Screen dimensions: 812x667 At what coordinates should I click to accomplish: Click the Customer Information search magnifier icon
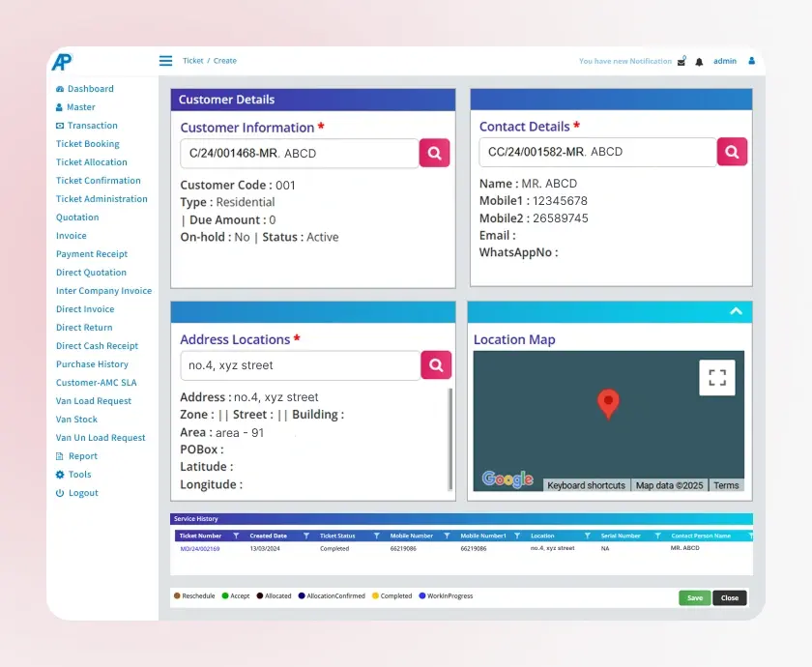434,153
